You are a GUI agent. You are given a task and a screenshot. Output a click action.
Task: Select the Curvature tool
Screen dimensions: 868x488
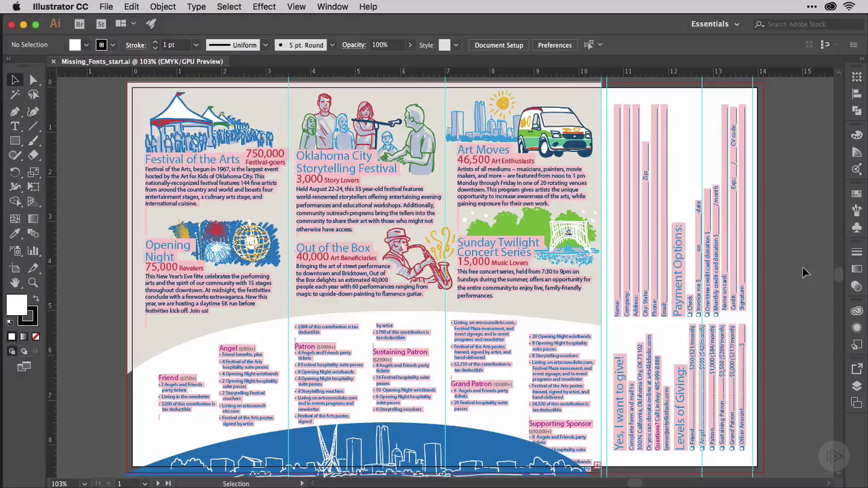33,111
